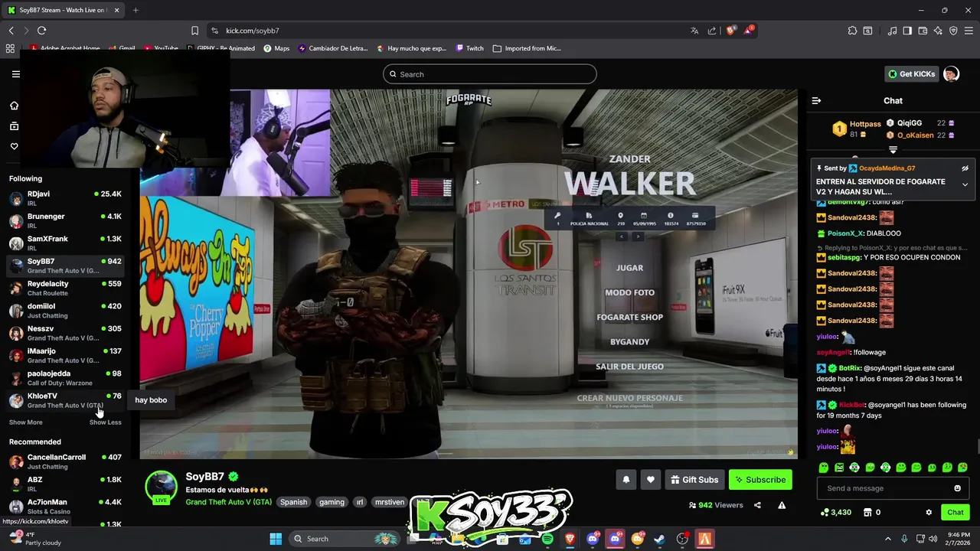
Task: Select MODO FOTO in the game menu
Action: click(629, 292)
